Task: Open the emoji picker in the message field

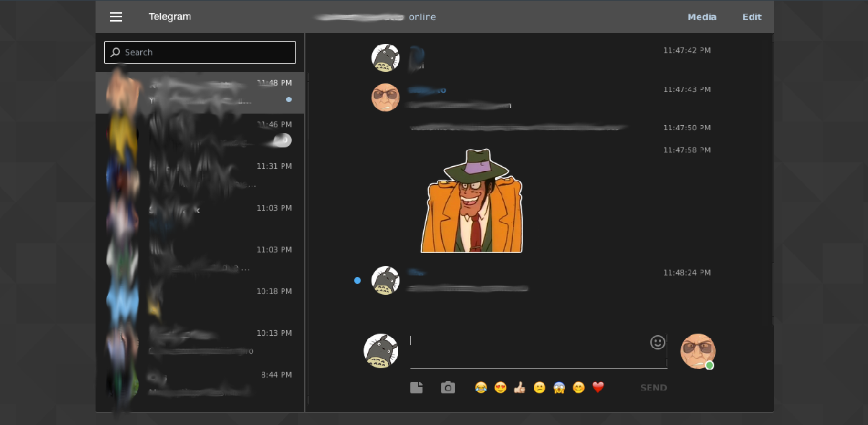Action: point(657,342)
